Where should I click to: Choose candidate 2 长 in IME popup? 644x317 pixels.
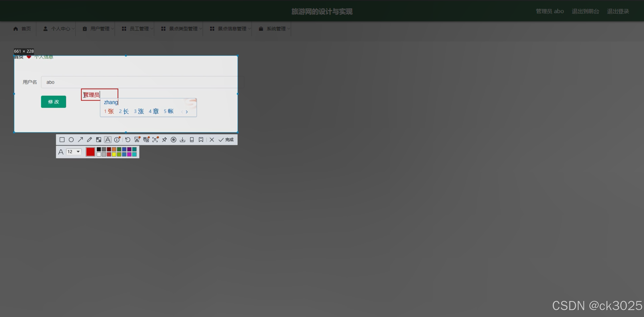(124, 111)
